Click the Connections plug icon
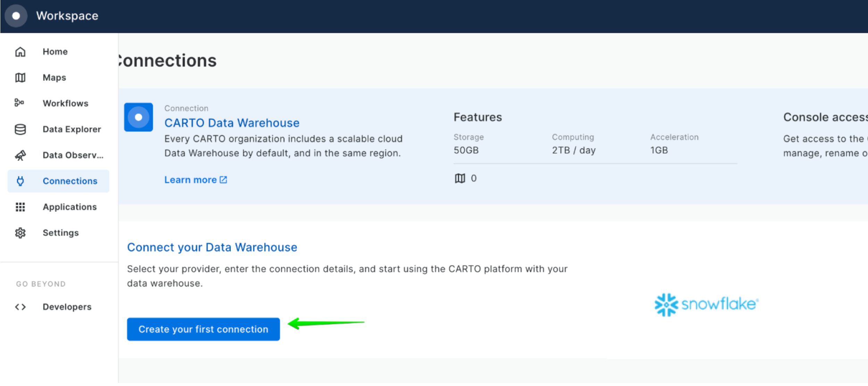868x386 pixels. (20, 181)
